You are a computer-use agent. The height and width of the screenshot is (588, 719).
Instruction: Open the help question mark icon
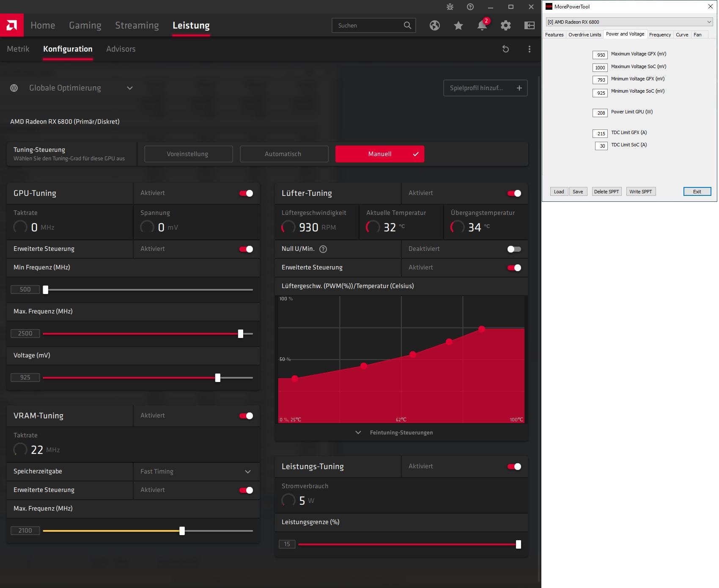pos(470,7)
